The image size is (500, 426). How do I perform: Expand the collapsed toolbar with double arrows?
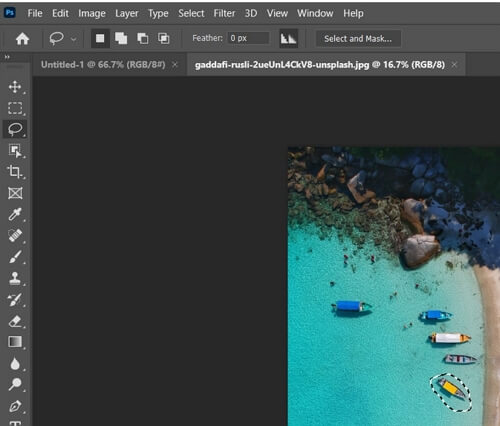[x=7, y=57]
